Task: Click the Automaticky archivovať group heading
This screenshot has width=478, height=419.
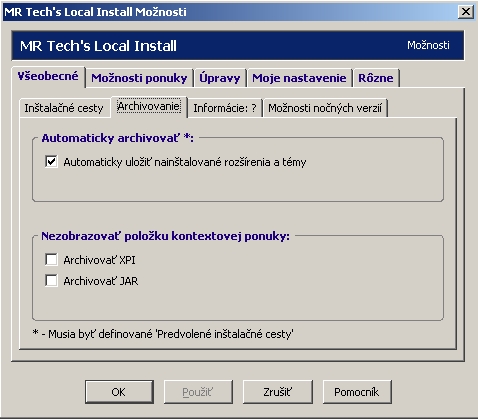Action: pyautogui.click(x=117, y=138)
